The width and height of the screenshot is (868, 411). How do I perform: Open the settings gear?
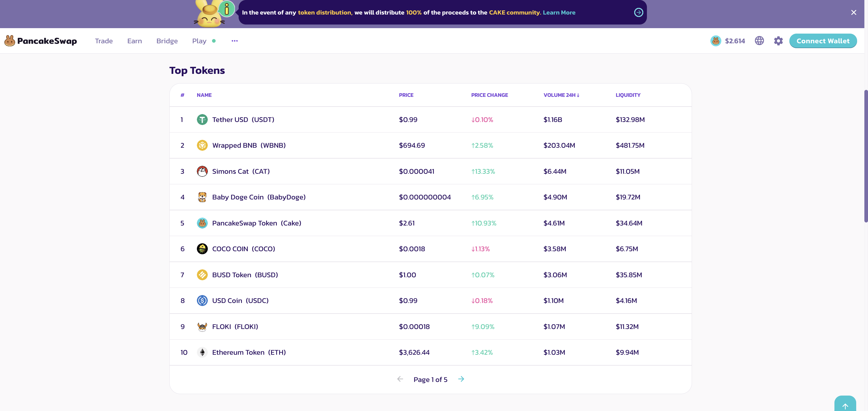coord(778,41)
